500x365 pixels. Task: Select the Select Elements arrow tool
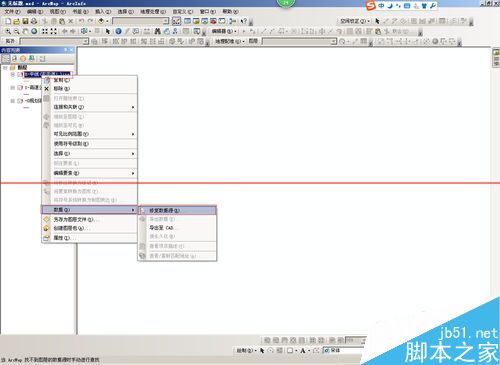(108, 31)
